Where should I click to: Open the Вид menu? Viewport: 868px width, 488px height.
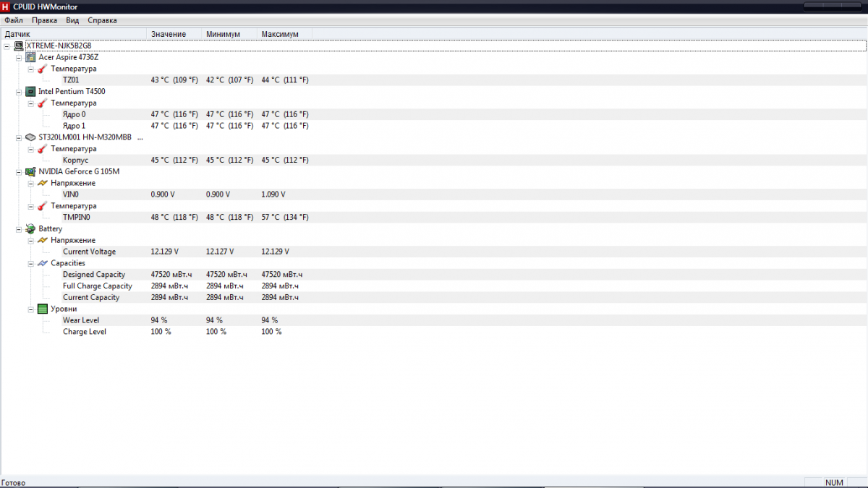tap(72, 20)
